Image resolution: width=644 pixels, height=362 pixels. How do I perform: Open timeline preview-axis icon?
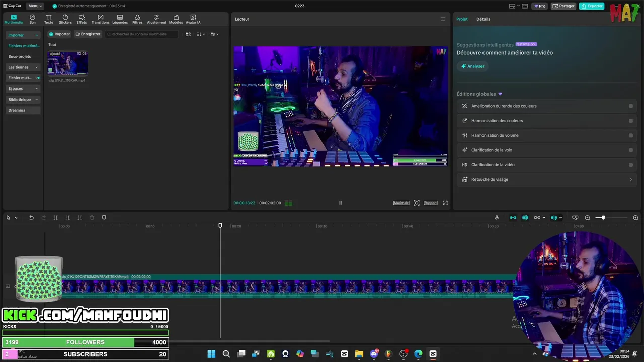pyautogui.click(x=575, y=217)
